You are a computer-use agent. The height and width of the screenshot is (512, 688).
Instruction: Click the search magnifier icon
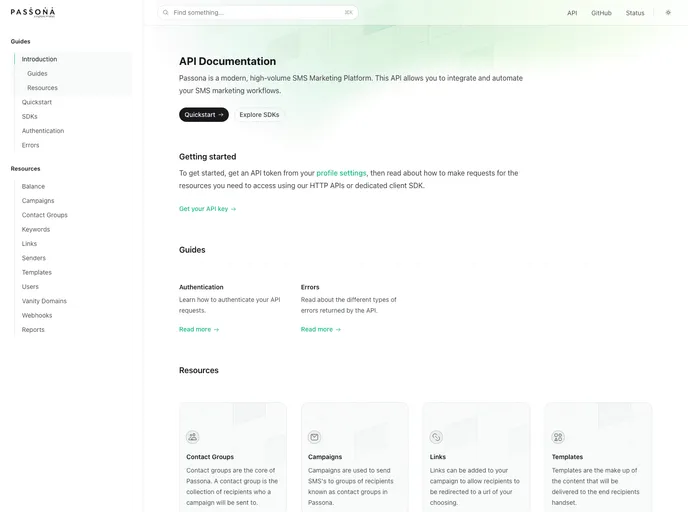[166, 13]
